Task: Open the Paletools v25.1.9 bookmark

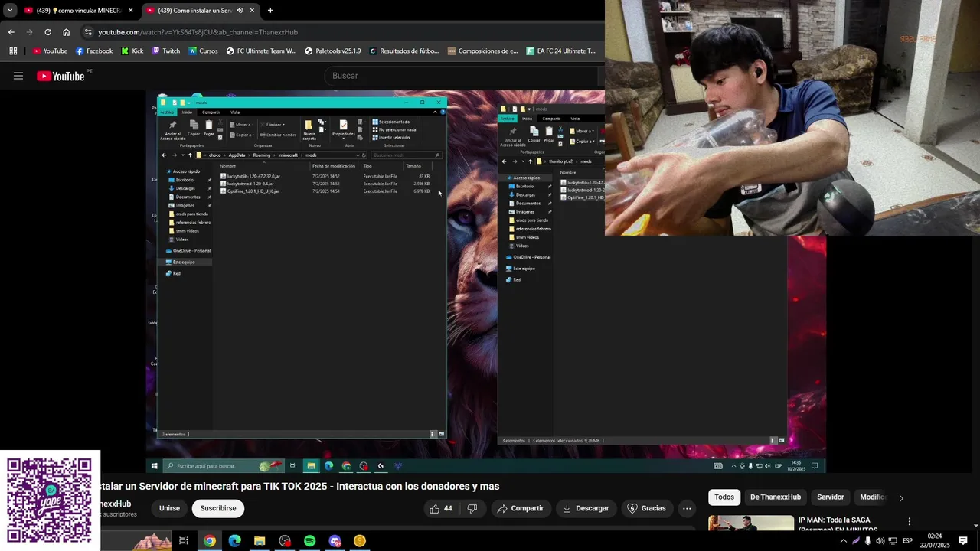Action: tap(332, 51)
